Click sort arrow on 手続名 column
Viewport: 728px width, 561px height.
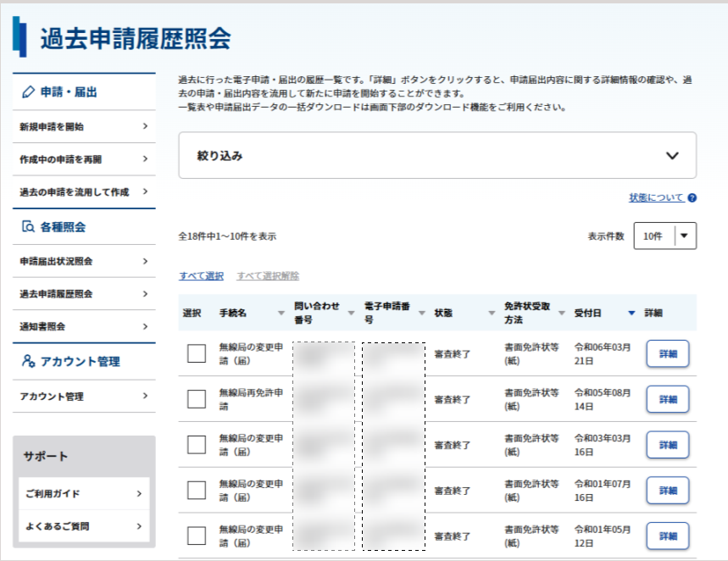[281, 313]
